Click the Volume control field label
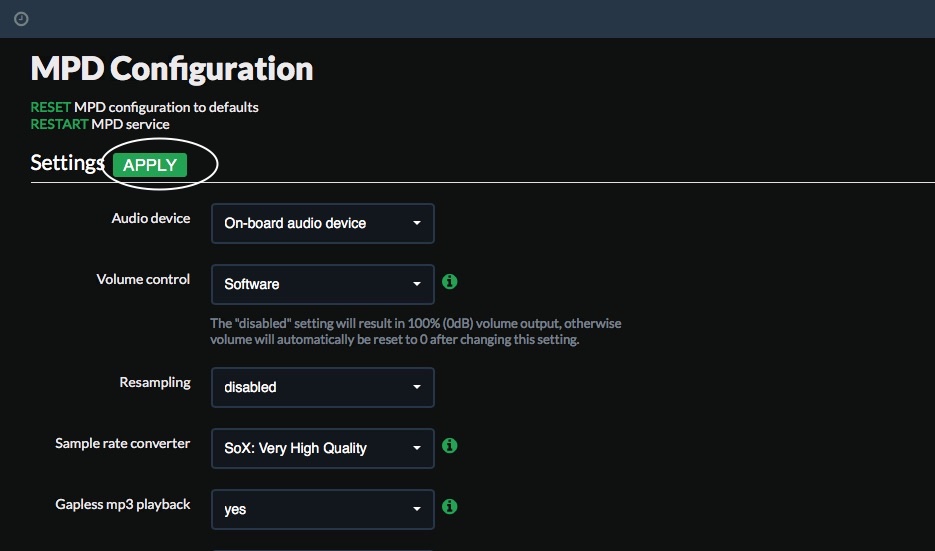The width and height of the screenshot is (935, 551). point(143,279)
